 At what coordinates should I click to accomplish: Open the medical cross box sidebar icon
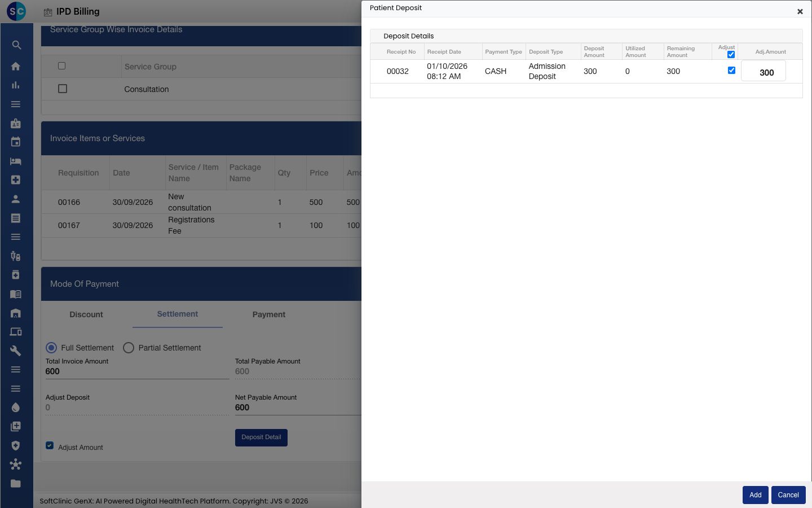16,180
